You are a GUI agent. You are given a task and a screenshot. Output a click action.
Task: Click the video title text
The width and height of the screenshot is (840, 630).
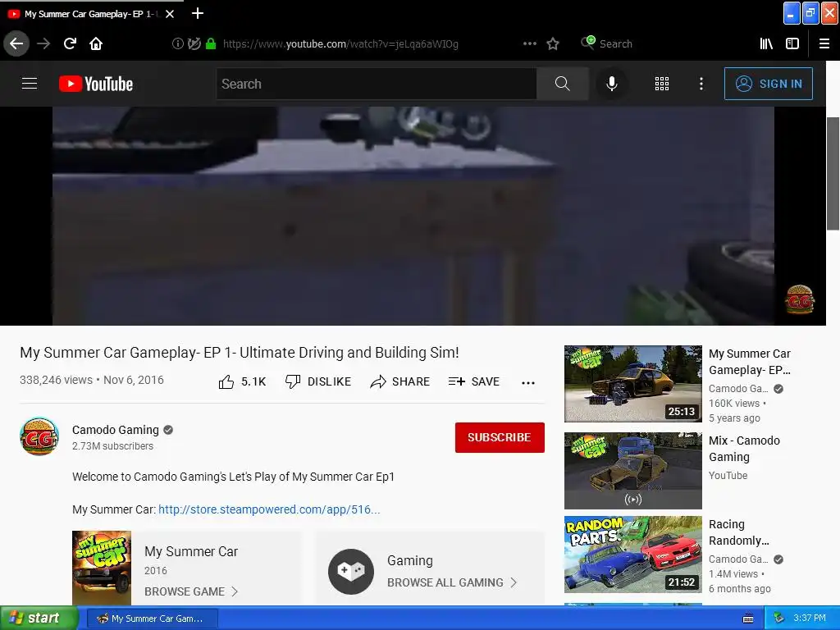[x=240, y=353]
